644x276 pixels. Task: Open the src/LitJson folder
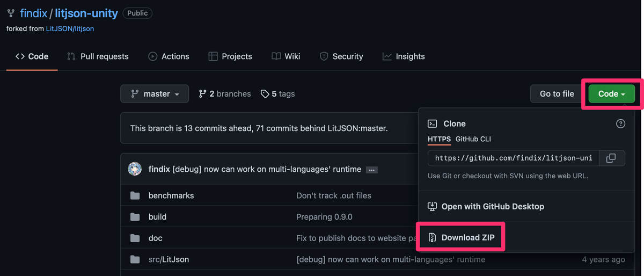[169, 259]
